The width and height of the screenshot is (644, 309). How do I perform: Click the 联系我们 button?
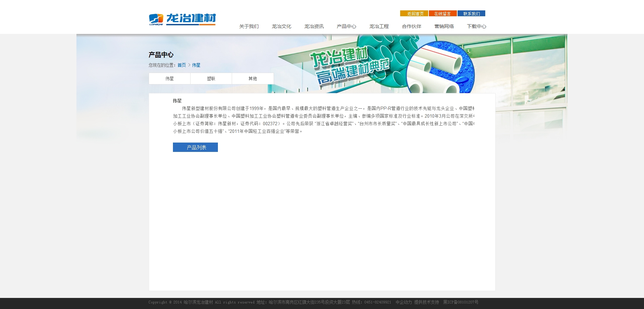pos(471,13)
